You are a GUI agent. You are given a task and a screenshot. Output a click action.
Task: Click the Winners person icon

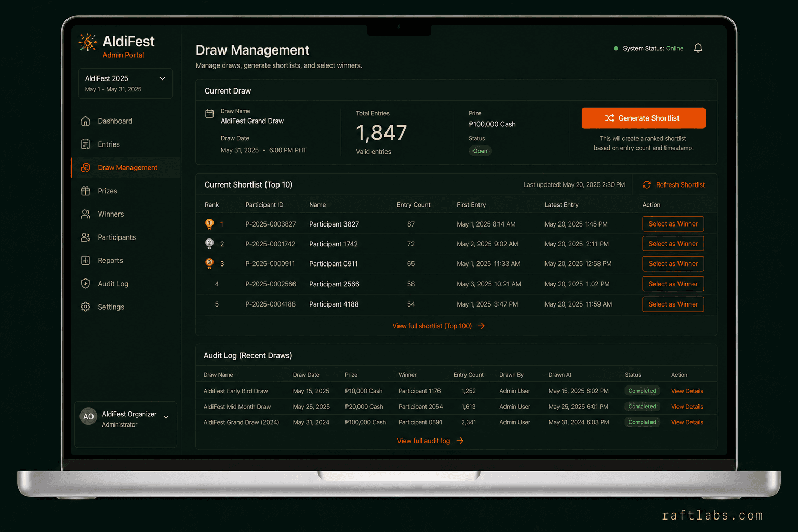point(86,214)
